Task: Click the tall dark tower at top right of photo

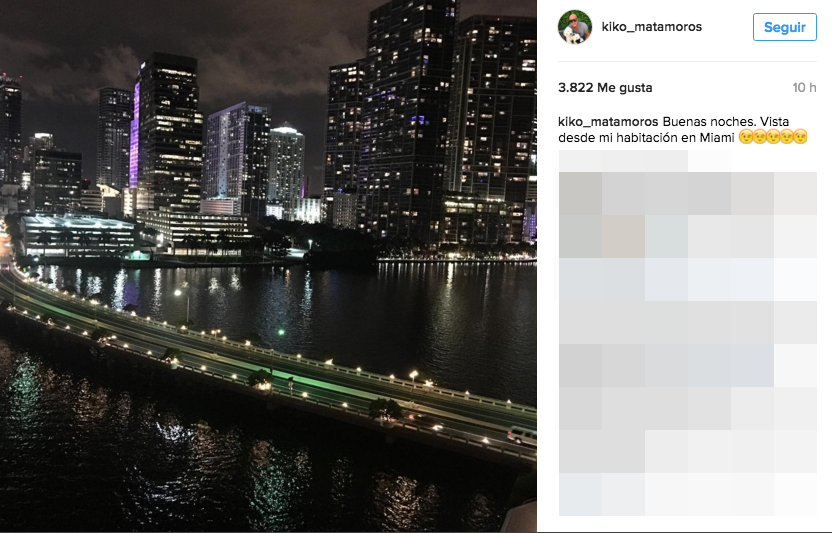Action: pos(409,117)
